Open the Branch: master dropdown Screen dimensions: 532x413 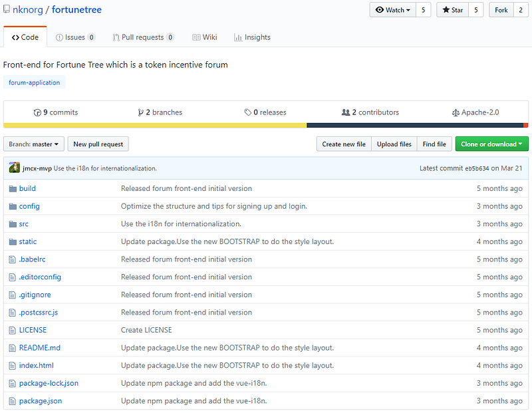pos(34,144)
